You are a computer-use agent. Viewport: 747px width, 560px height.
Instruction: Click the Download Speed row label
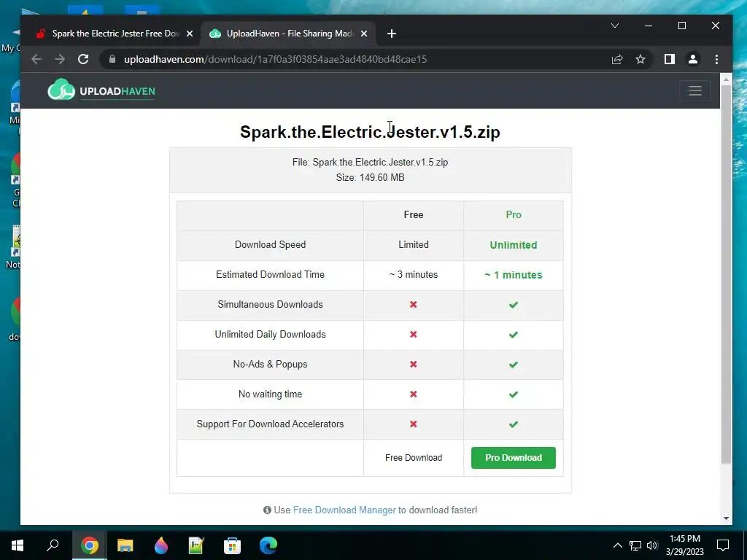coord(270,245)
